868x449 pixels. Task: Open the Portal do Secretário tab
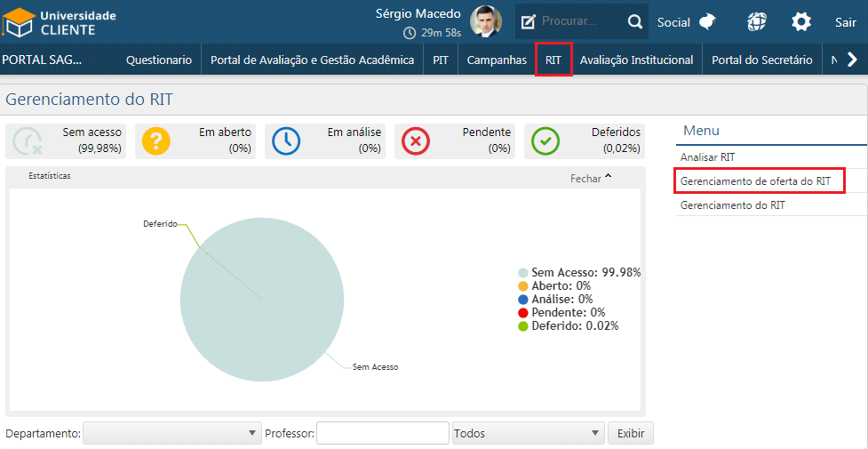(761, 60)
